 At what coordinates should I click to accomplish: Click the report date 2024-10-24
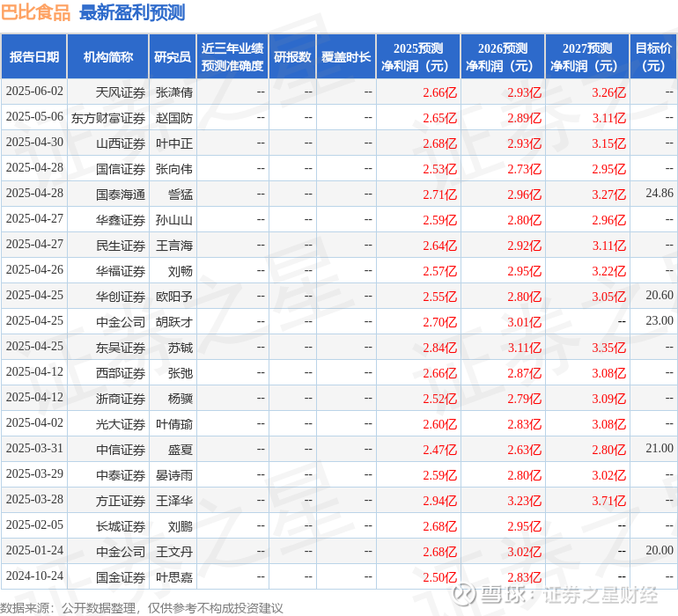tap(34, 576)
